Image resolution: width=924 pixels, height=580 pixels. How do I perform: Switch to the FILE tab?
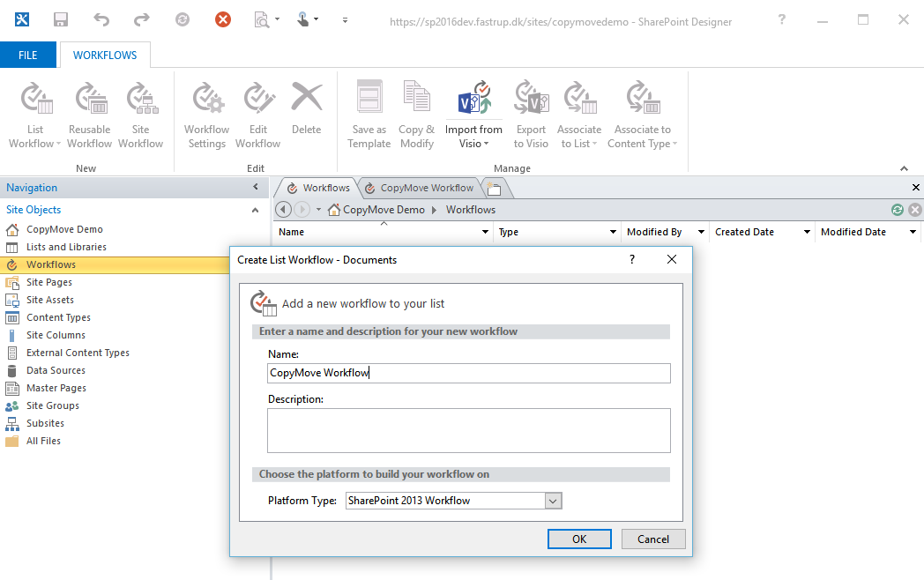click(27, 55)
